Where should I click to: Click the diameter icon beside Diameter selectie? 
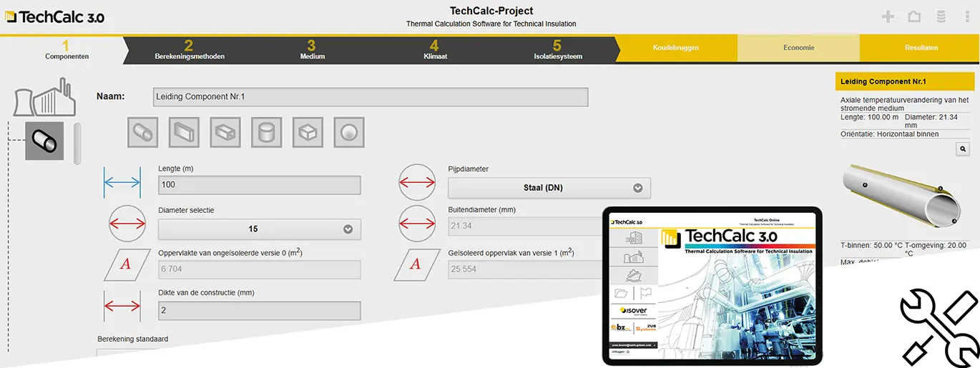[127, 223]
